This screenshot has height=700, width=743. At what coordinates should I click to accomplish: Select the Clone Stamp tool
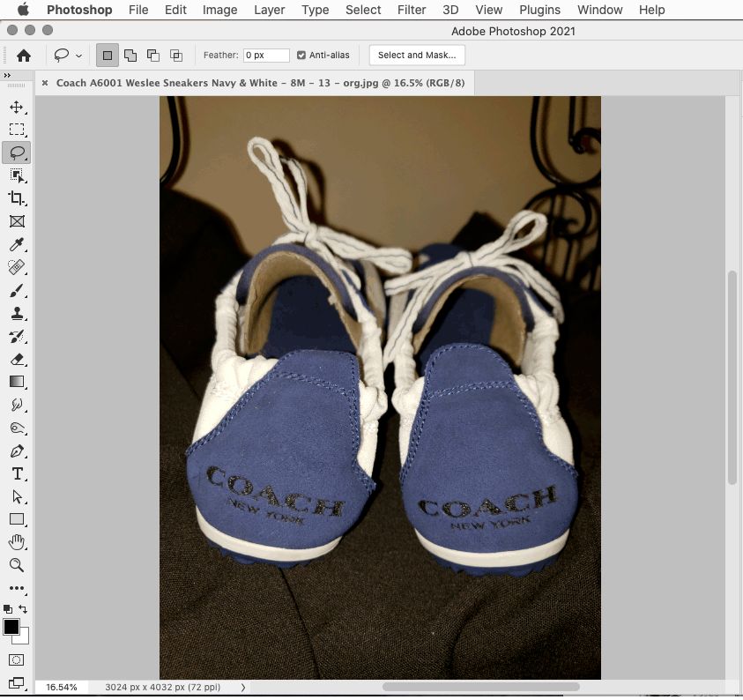tap(17, 313)
